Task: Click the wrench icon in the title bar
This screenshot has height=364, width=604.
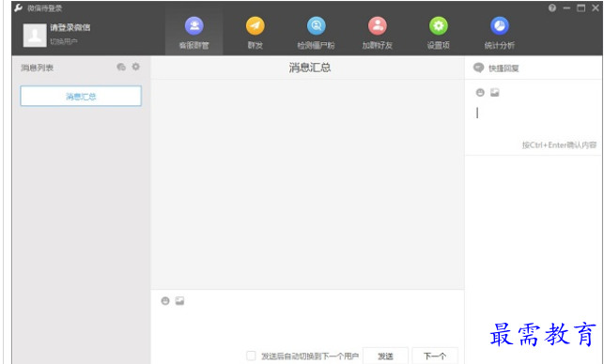Action: click(18, 8)
